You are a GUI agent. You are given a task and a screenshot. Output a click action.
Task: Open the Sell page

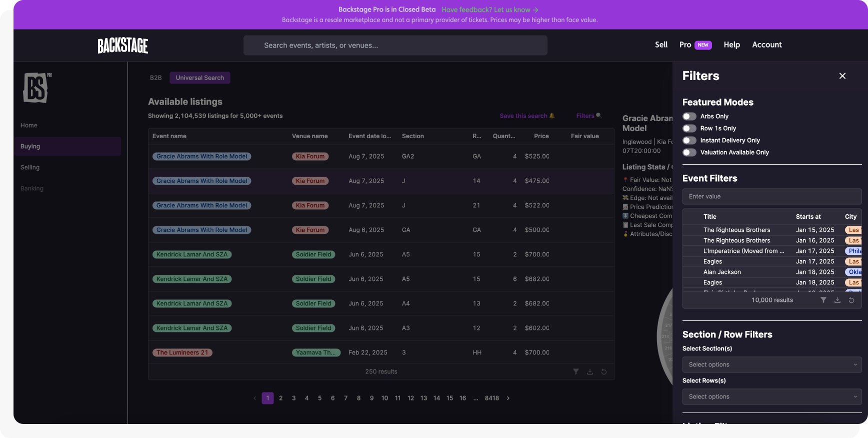661,45
